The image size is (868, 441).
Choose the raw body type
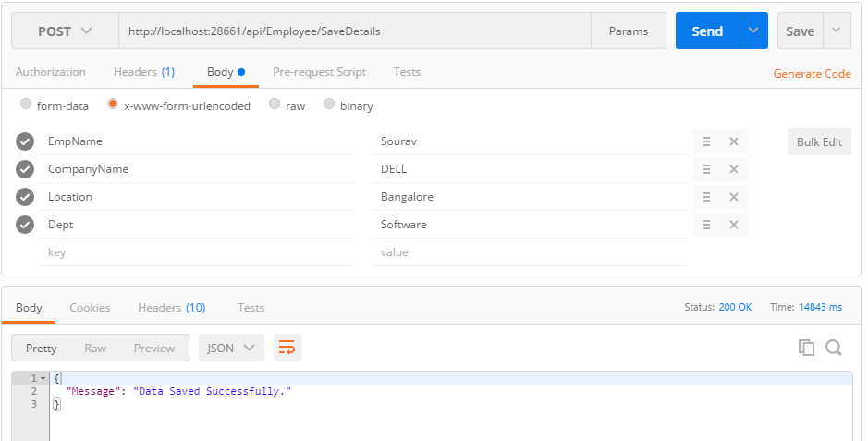(x=275, y=105)
